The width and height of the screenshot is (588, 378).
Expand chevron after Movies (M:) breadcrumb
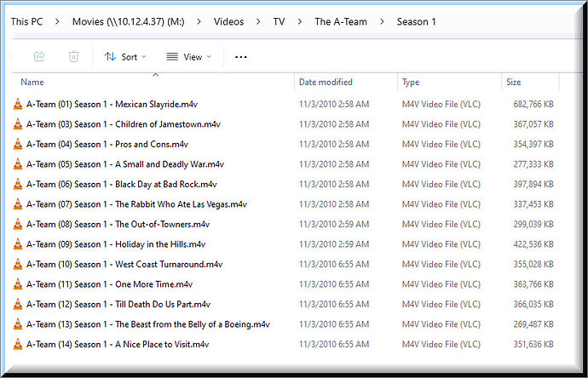pyautogui.click(x=199, y=22)
